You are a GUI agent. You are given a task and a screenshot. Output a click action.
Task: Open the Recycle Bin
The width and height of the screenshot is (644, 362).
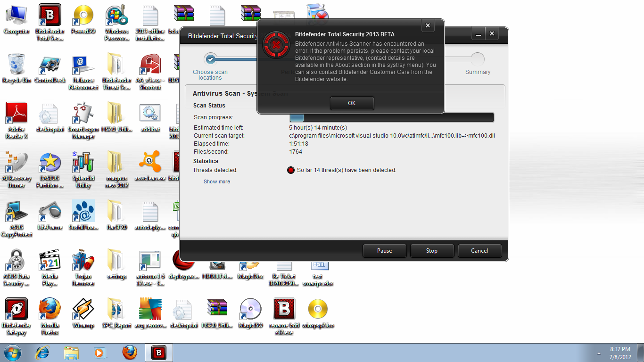(x=17, y=68)
